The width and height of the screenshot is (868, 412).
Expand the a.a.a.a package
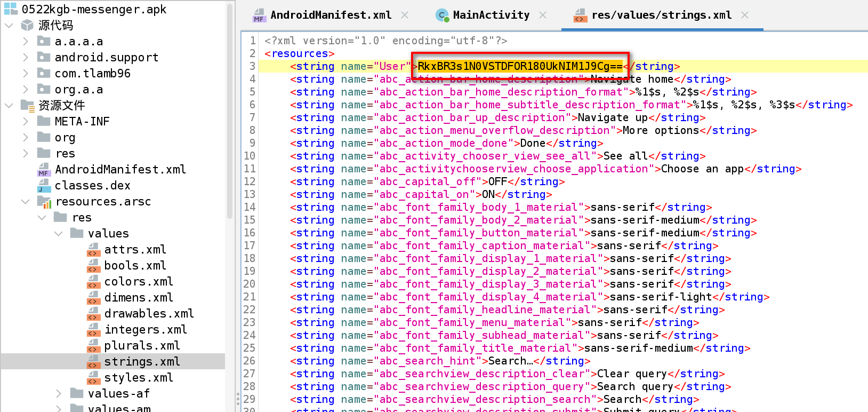pos(26,41)
